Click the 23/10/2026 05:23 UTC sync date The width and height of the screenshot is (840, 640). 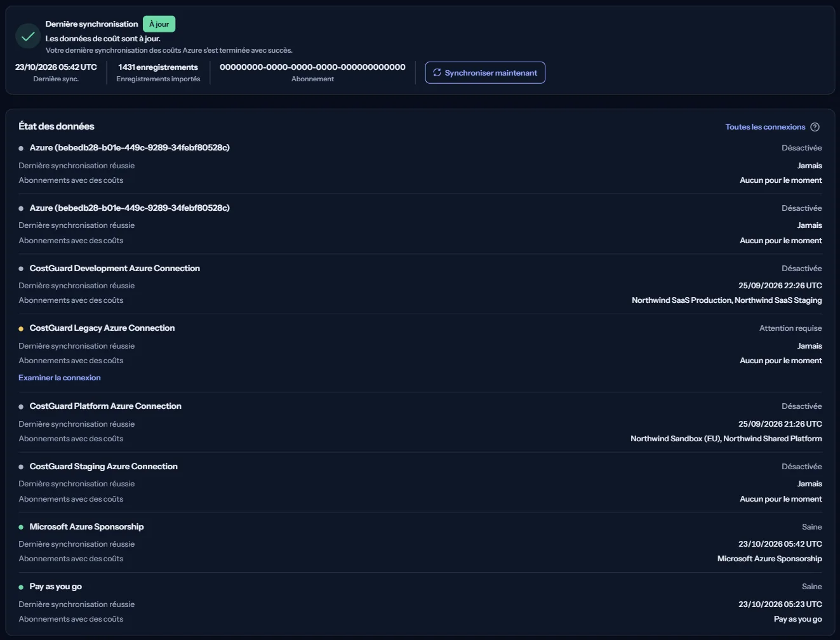click(x=780, y=604)
